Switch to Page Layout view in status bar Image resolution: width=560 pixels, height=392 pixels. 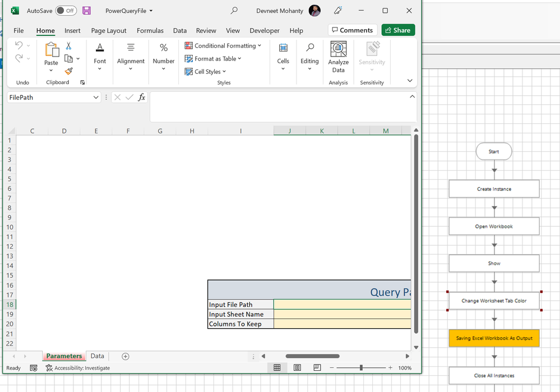[297, 368]
